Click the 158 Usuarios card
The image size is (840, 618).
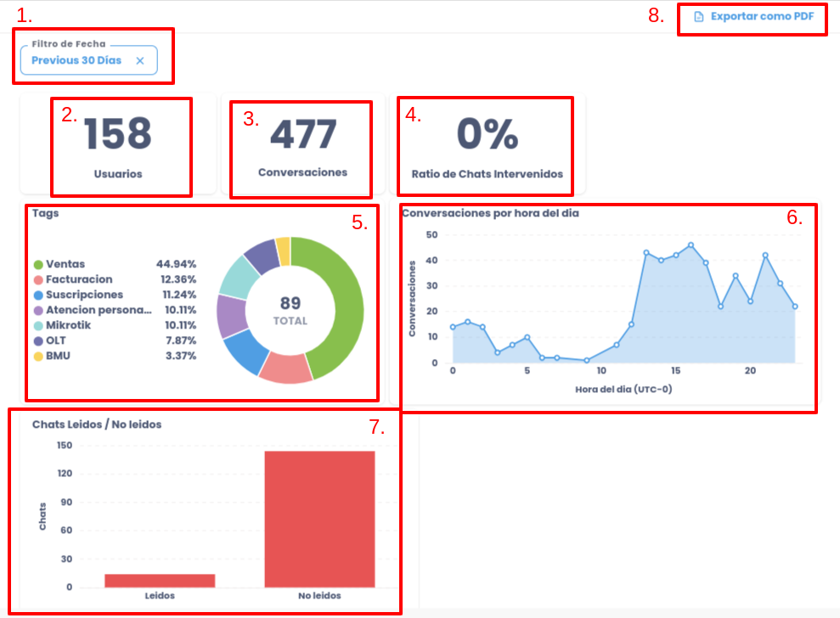point(118,145)
